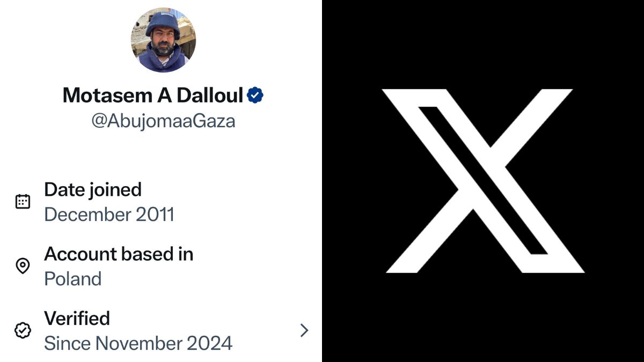Click the location pin icon near Account based in
This screenshot has width=644, height=362.
coord(23,265)
